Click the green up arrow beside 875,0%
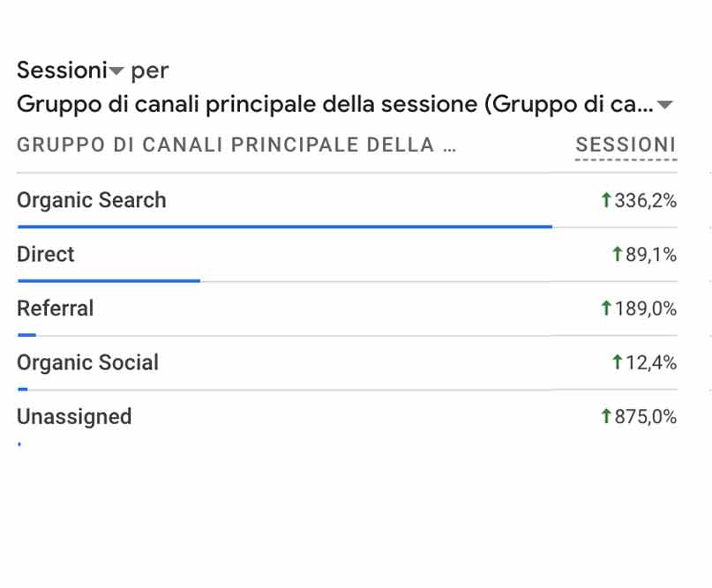Image resolution: width=712 pixels, height=588 pixels. coord(606,416)
